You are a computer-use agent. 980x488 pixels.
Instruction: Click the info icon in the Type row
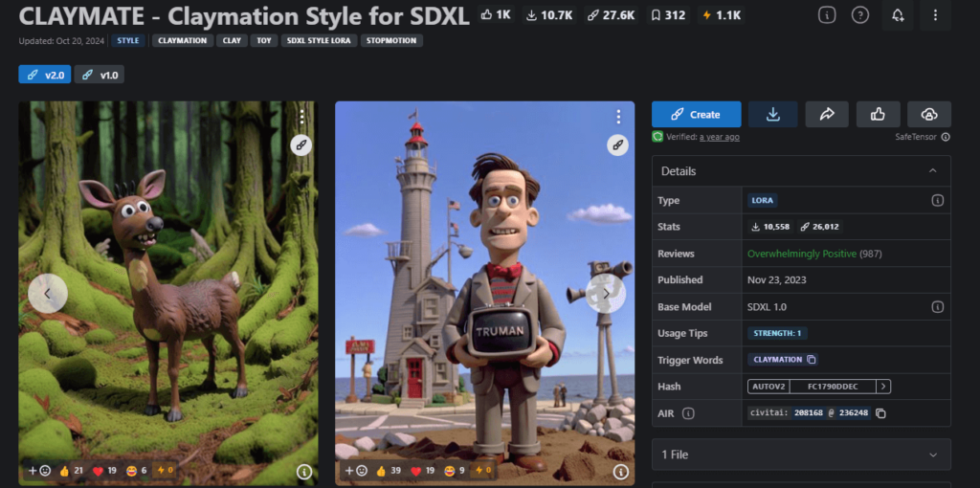click(x=938, y=201)
